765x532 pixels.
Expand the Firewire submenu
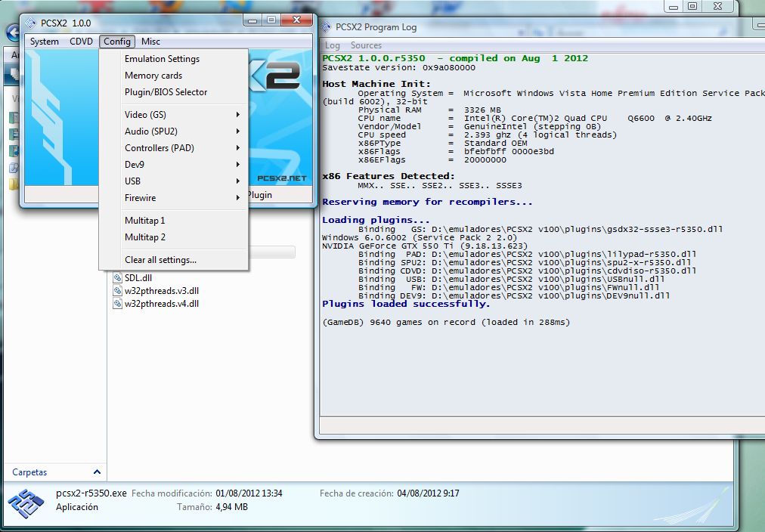point(174,197)
